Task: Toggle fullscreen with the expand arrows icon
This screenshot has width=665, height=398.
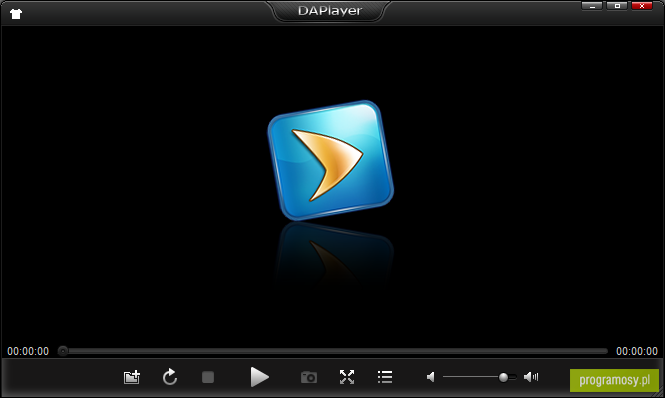Action: (x=347, y=377)
